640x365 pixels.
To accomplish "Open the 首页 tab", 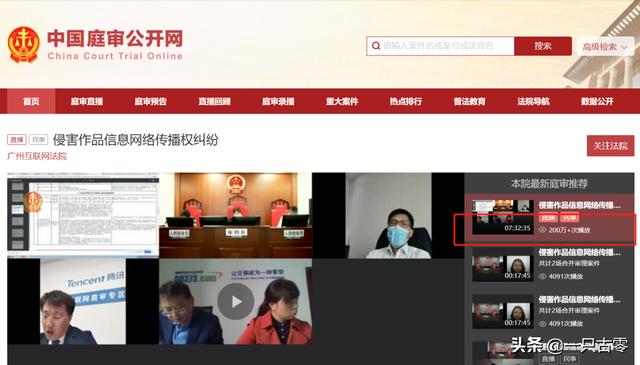I will click(x=31, y=101).
